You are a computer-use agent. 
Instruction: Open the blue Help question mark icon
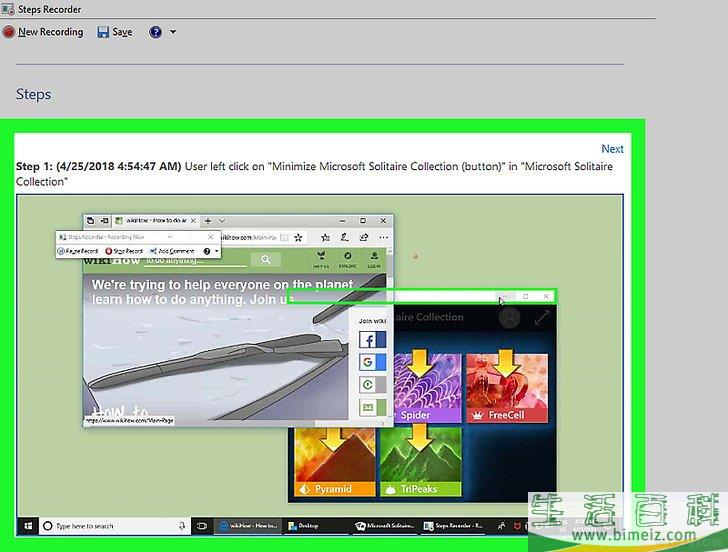[156, 32]
